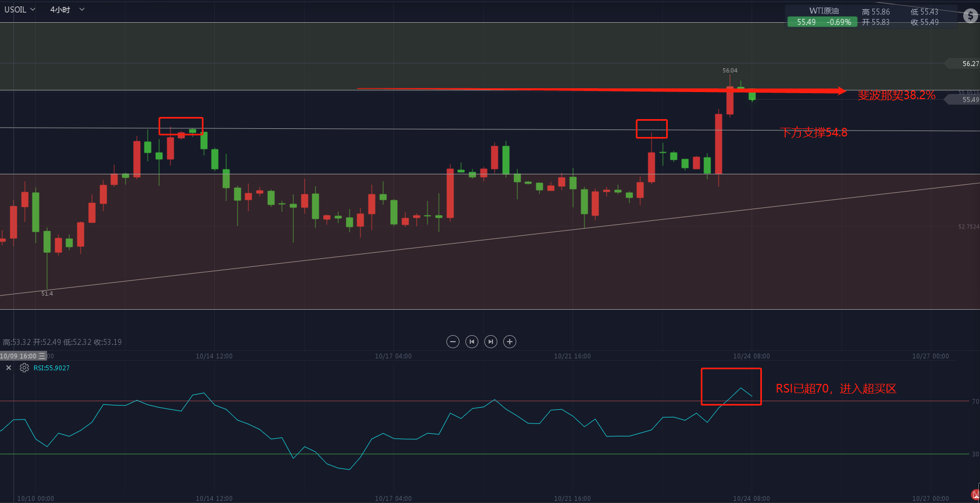Jump forward with the skip-to-next chart button
The image size is (980, 503).
(x=491, y=342)
